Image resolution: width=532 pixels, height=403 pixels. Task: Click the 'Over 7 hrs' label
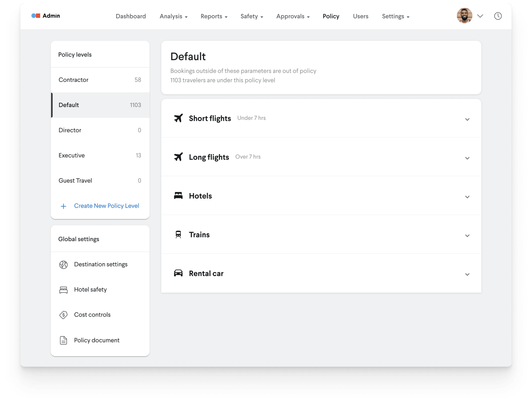point(248,157)
